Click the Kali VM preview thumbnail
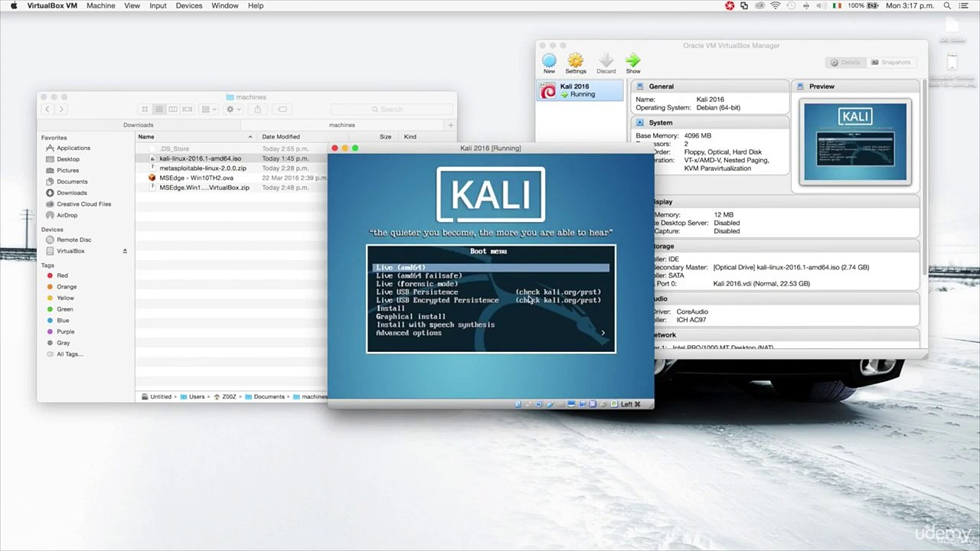The image size is (980, 551). point(855,142)
